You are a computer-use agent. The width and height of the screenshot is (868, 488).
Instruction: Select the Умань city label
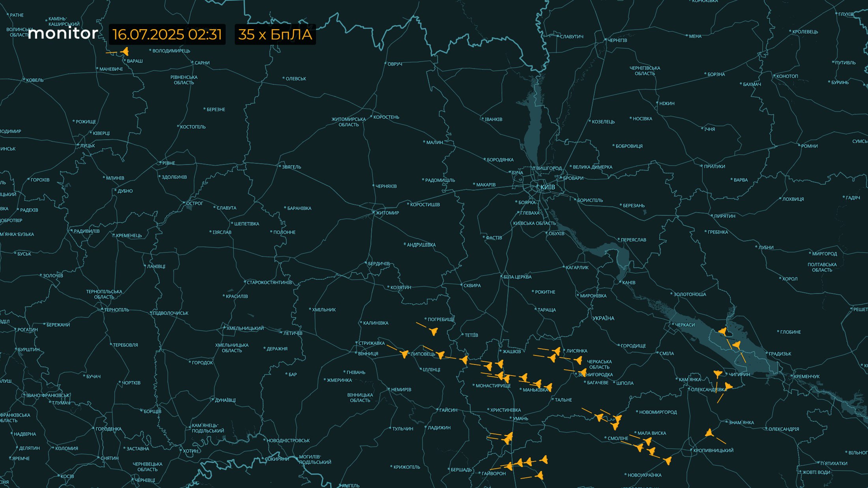click(x=520, y=419)
